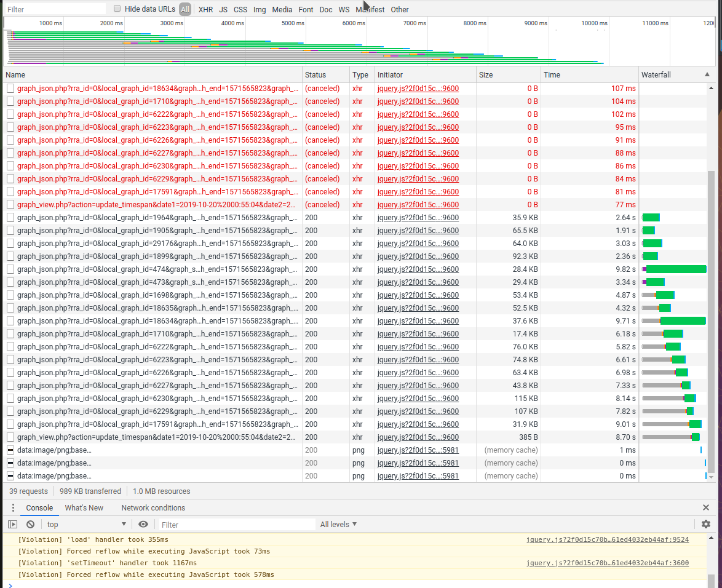The image size is (722, 588).
Task: Click waterfall bar of 9.71 s request
Action: 674,320
